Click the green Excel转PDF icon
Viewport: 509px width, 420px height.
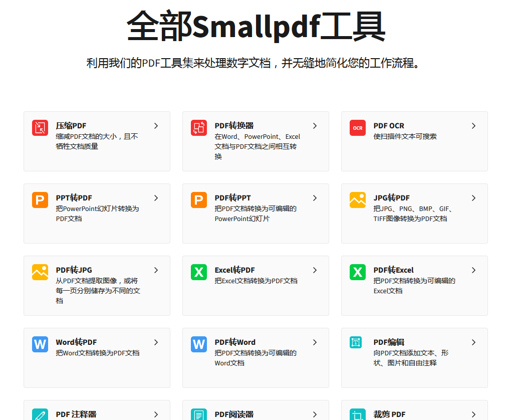(199, 272)
